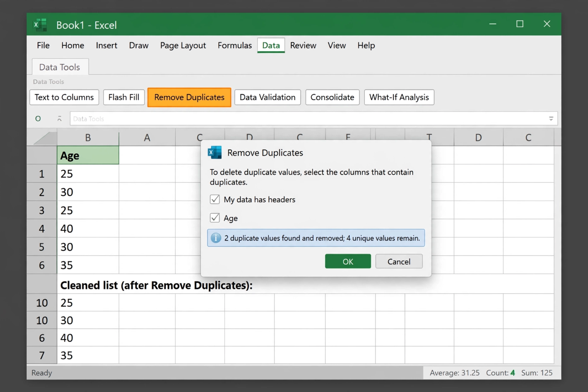Click the highlighted Remove Duplicates button
The image size is (588, 392).
coord(189,97)
